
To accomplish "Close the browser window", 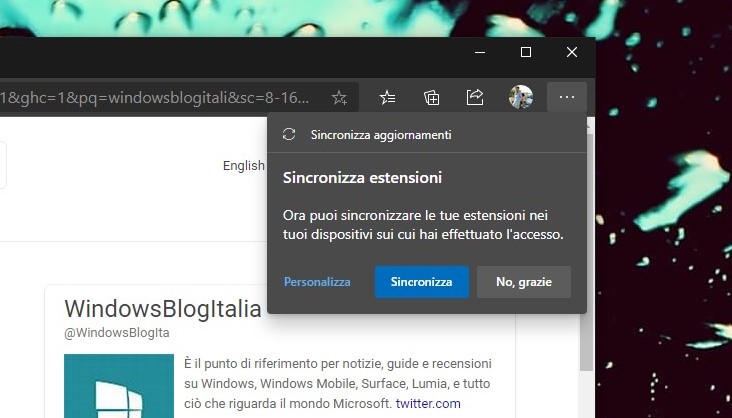I will pyautogui.click(x=572, y=52).
